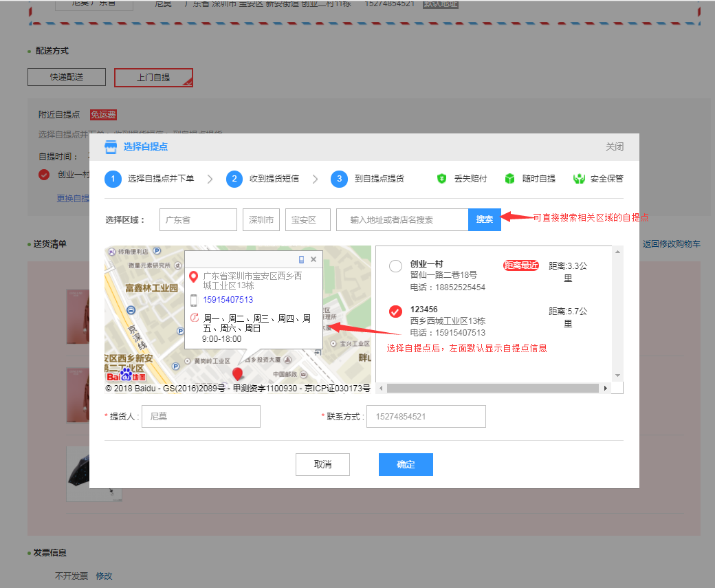
Task: Select the 创业一村 pickup point radio button
Action: click(x=395, y=266)
